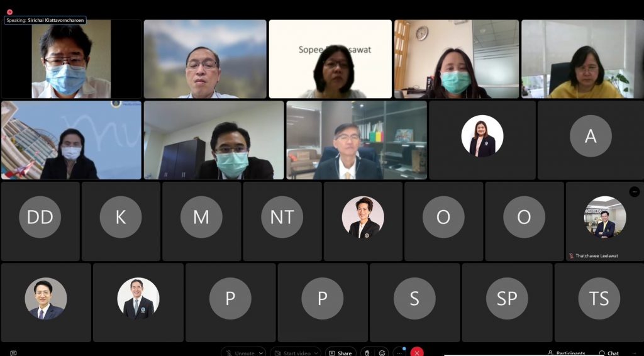Select the DD participant tile

[40, 221]
